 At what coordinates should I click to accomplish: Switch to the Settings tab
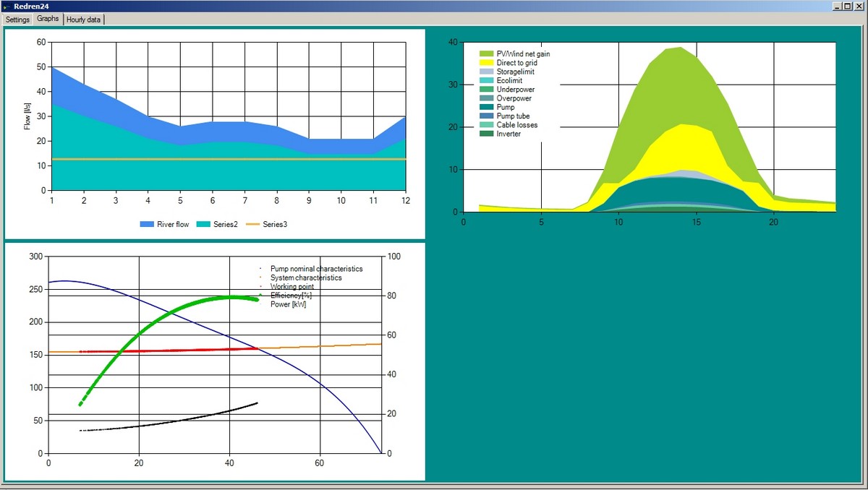(x=17, y=20)
